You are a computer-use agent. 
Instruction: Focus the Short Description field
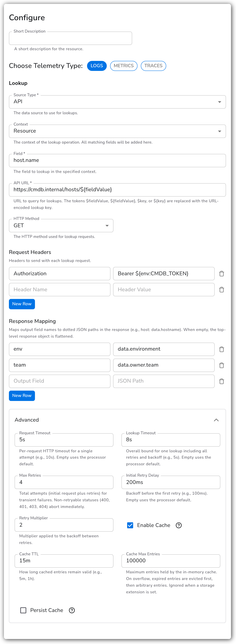pos(70,38)
